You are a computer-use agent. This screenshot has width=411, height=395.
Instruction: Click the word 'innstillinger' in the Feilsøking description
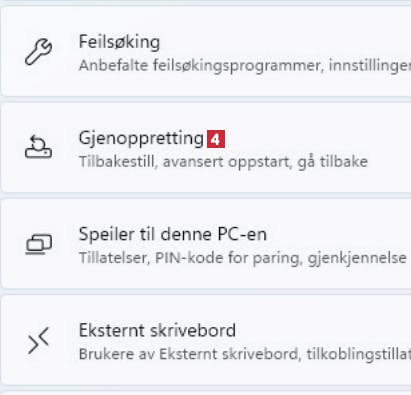370,66
